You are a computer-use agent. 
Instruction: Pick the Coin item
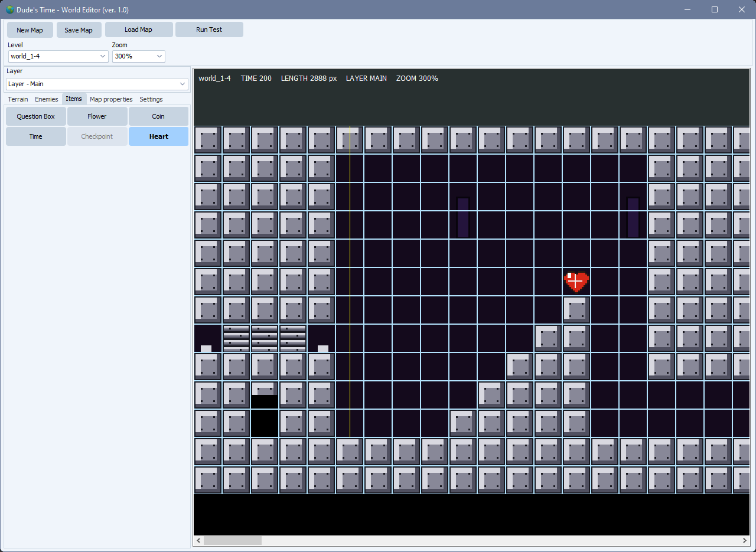158,116
